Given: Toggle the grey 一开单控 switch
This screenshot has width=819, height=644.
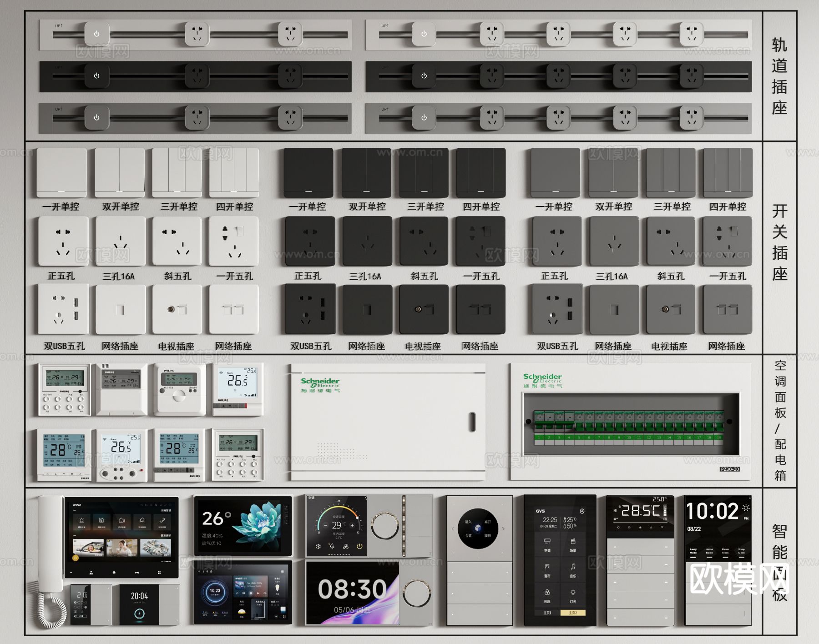Looking at the screenshot, I should click(555, 172).
